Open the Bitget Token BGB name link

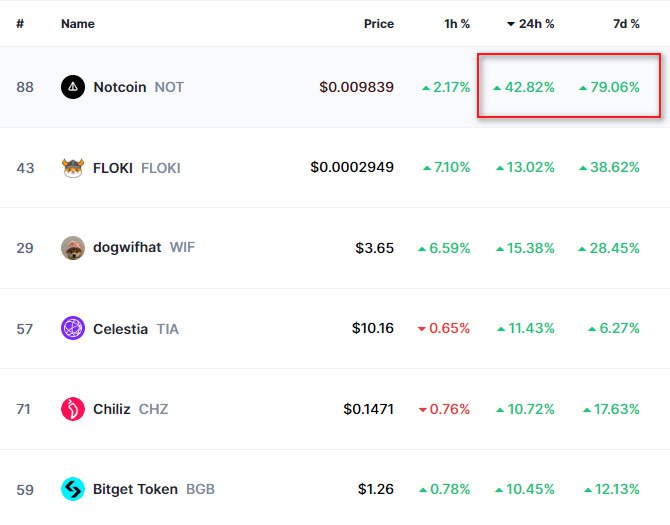click(x=153, y=489)
